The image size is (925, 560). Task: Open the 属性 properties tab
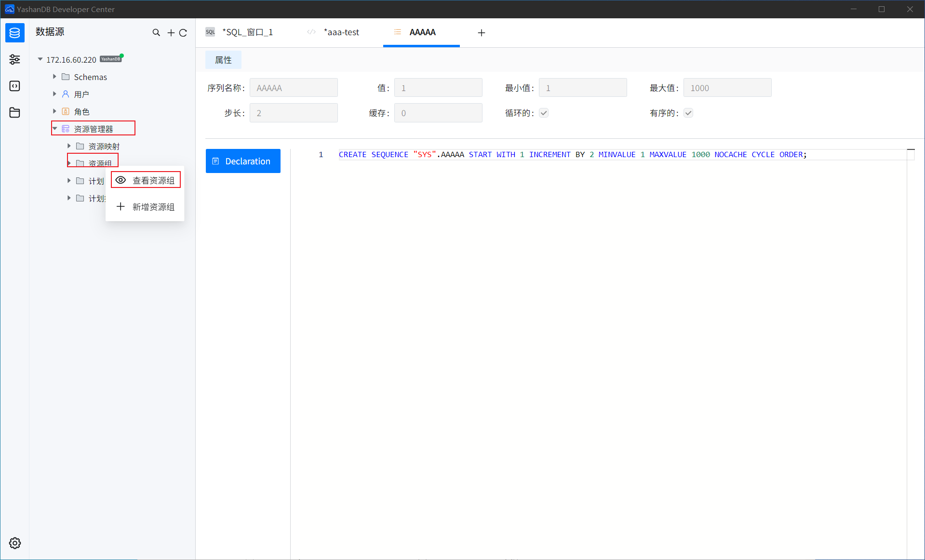(223, 60)
